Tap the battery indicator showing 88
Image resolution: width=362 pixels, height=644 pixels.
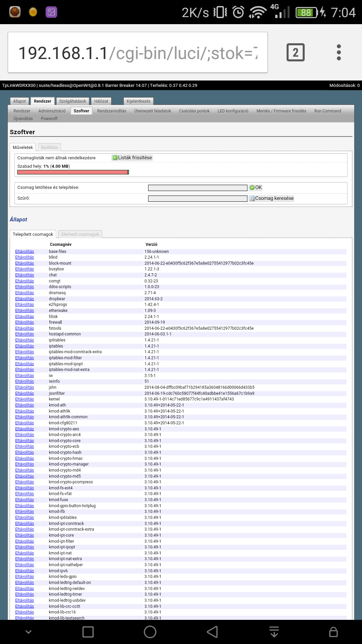(306, 12)
